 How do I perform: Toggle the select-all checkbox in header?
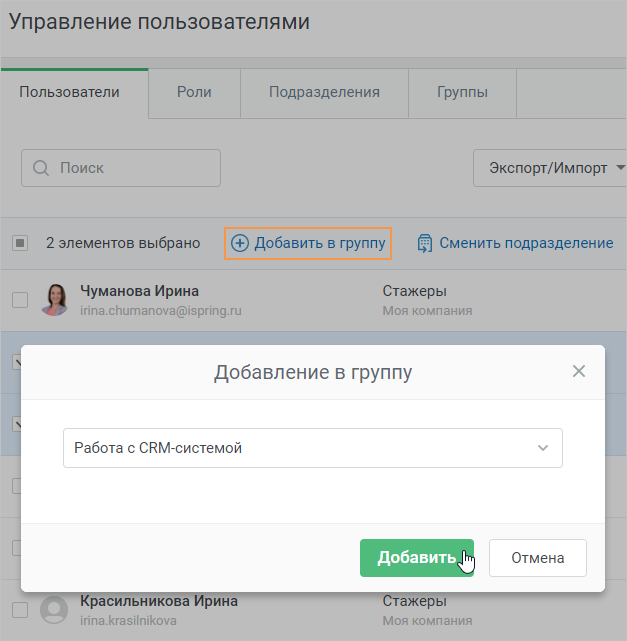pyautogui.click(x=20, y=243)
